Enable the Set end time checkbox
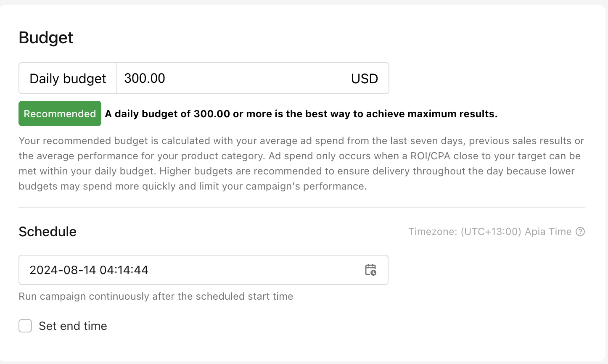This screenshot has width=608, height=364. click(25, 326)
